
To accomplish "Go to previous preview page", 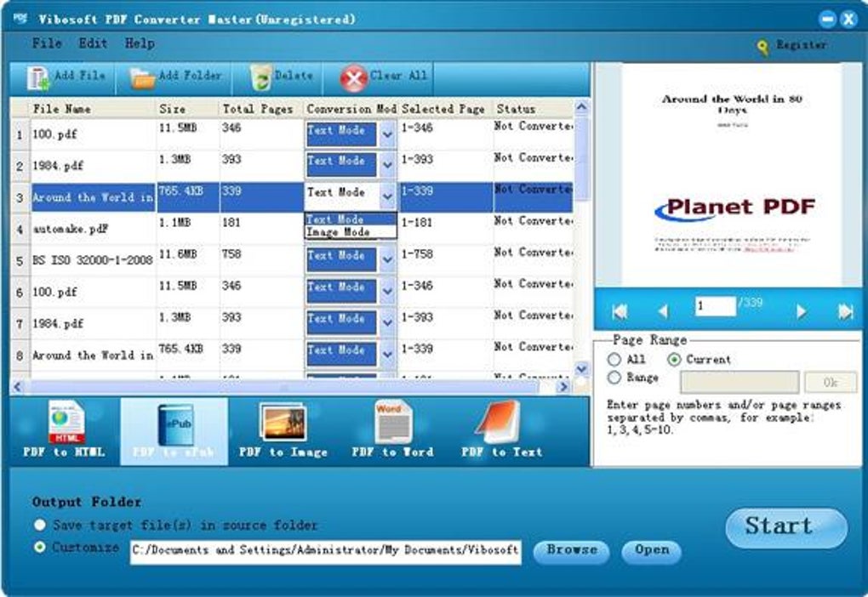I will 663,312.
